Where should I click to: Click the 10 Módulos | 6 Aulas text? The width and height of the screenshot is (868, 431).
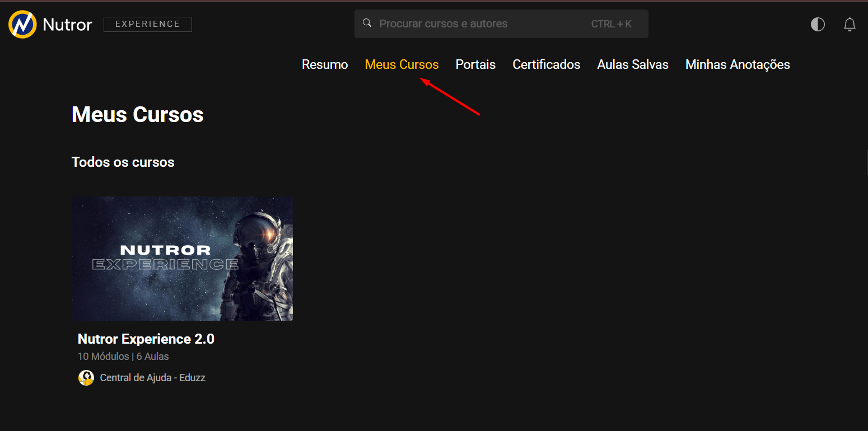point(123,356)
